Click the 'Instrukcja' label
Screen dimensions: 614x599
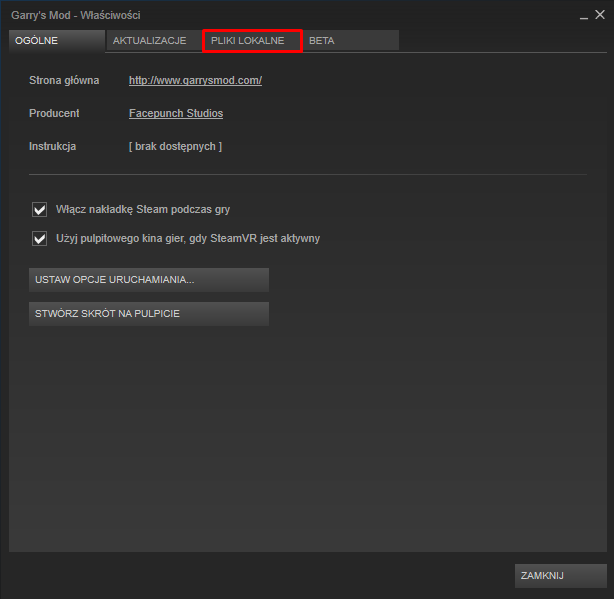coord(52,146)
